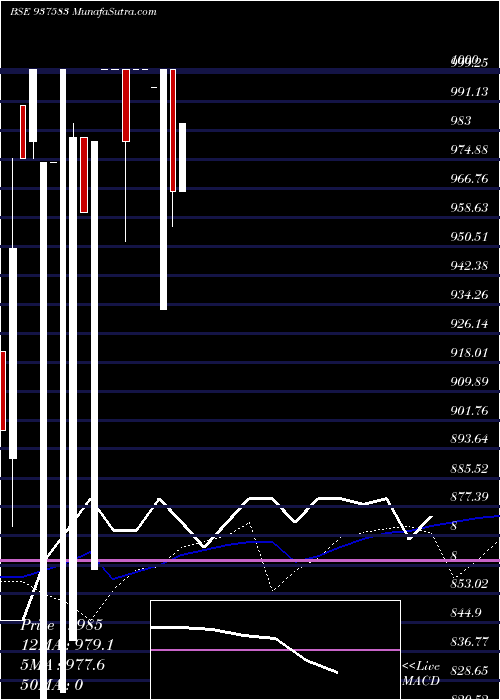500x700 pixels.
Task: Click the 853.02 price axis label
Action: click(470, 584)
